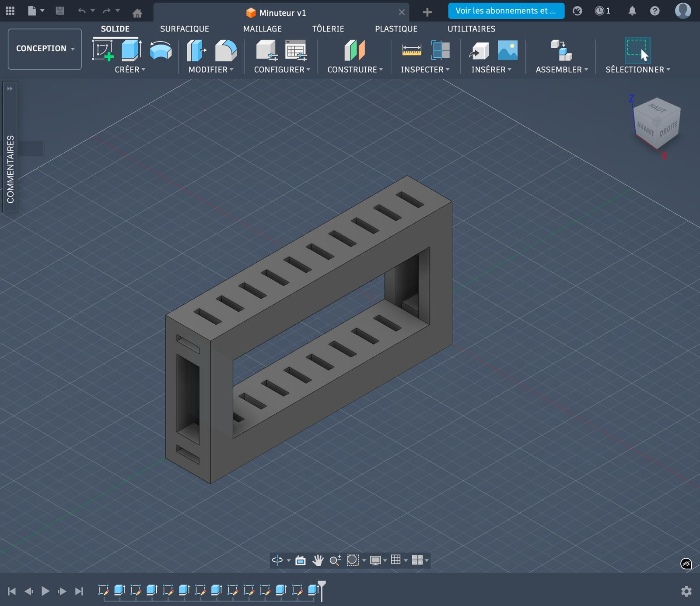Click the Voir les abonnements button

tap(506, 11)
